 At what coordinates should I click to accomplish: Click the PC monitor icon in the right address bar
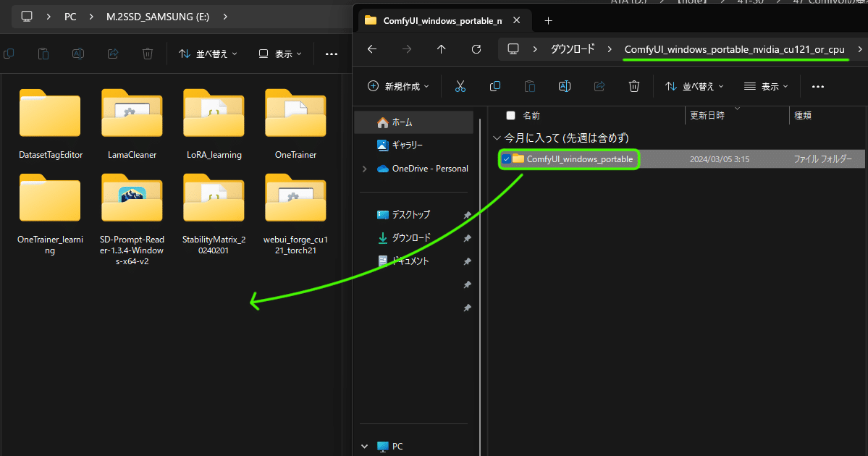pos(513,49)
